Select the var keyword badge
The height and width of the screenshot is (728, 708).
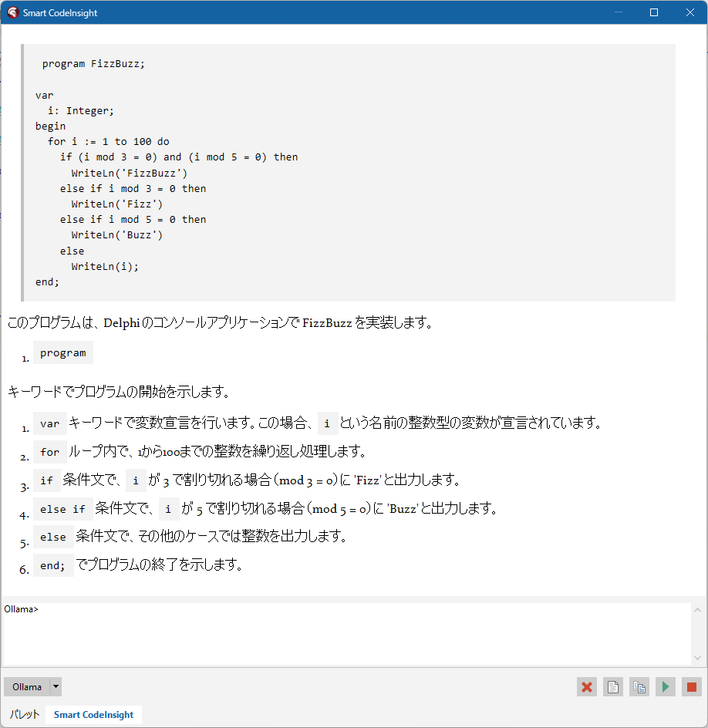click(x=49, y=423)
